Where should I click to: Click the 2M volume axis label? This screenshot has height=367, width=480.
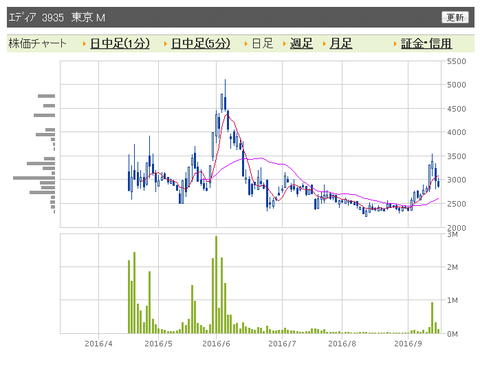pos(452,267)
